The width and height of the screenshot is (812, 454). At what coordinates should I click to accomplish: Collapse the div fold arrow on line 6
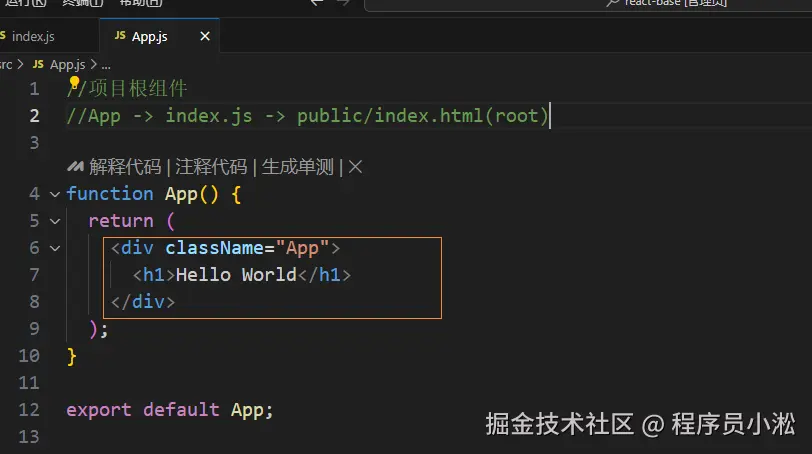[x=55, y=248]
